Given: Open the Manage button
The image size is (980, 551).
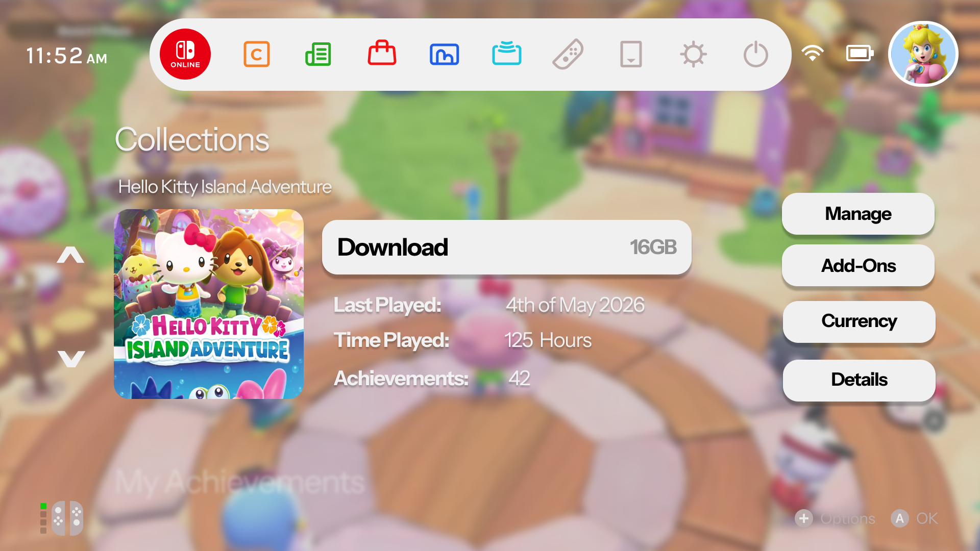Looking at the screenshot, I should [x=858, y=214].
